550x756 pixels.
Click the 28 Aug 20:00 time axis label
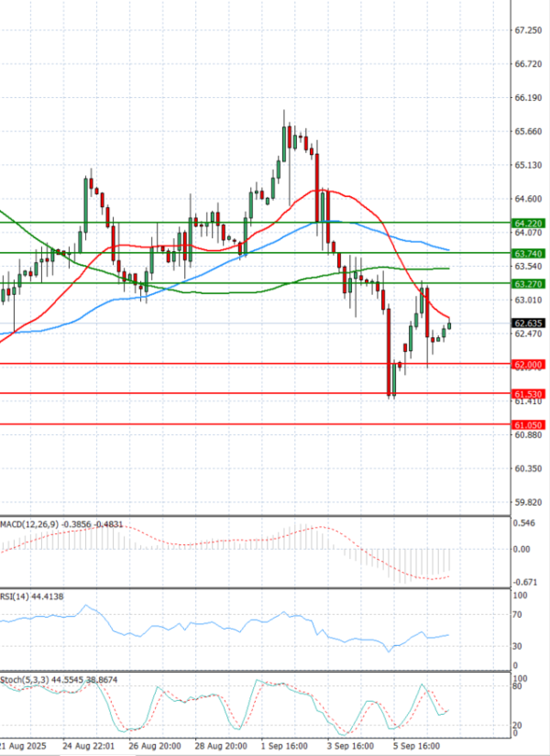point(221,746)
